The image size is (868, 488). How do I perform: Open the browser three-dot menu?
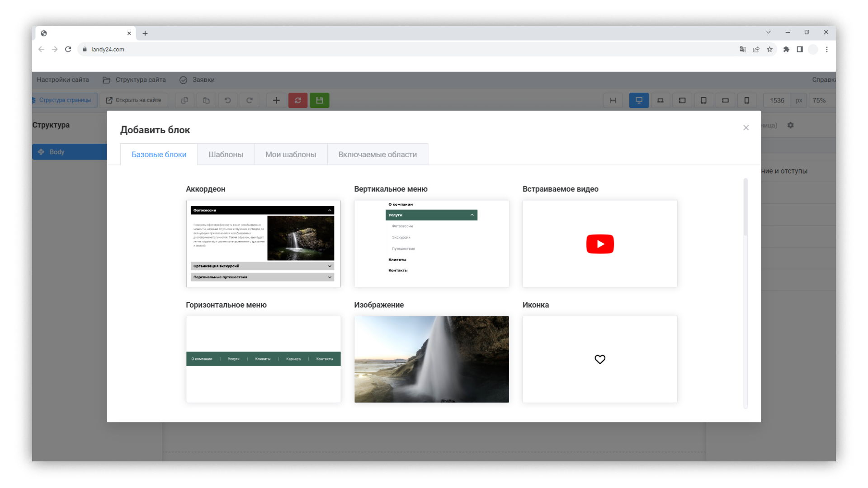[827, 49]
